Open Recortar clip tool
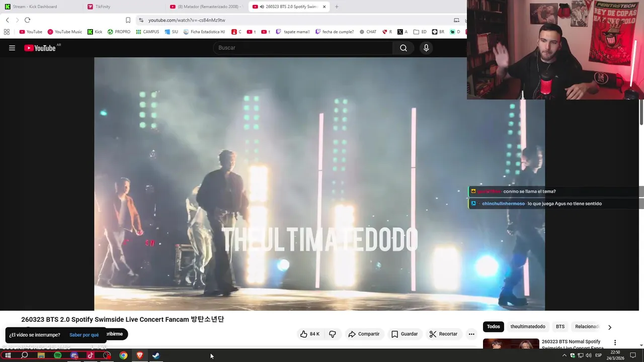This screenshot has width=644, height=362. [x=443, y=334]
